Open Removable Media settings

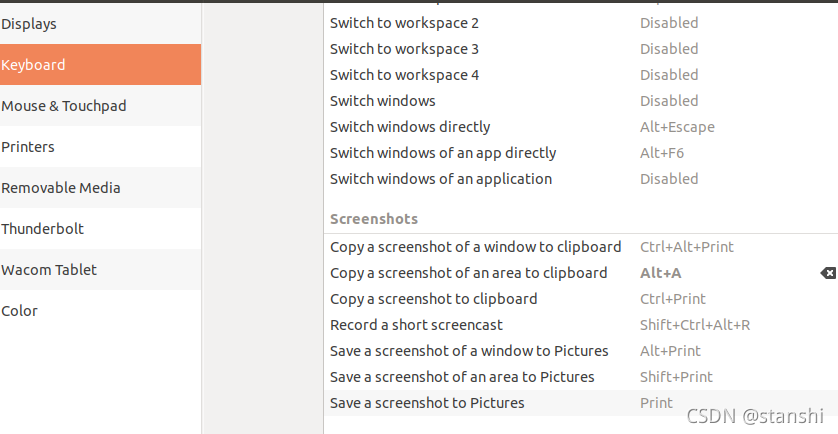coord(61,188)
